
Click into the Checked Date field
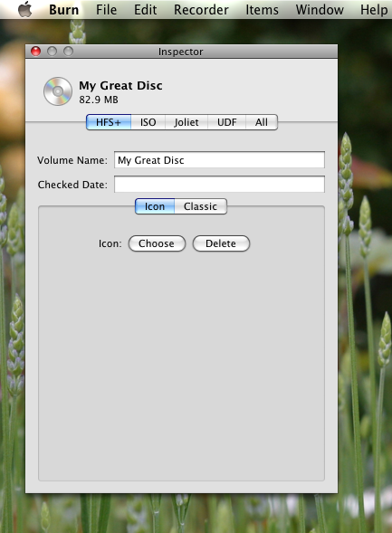pyautogui.click(x=219, y=185)
